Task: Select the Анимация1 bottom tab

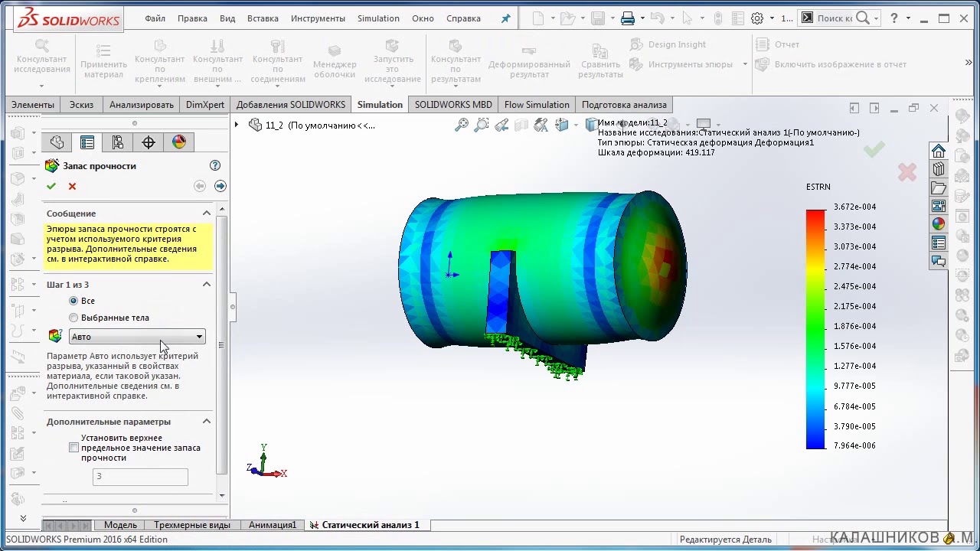Action: (x=273, y=525)
